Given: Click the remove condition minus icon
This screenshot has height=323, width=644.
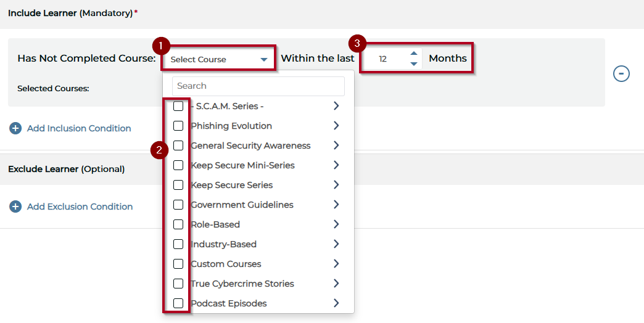Looking at the screenshot, I should tap(621, 74).
